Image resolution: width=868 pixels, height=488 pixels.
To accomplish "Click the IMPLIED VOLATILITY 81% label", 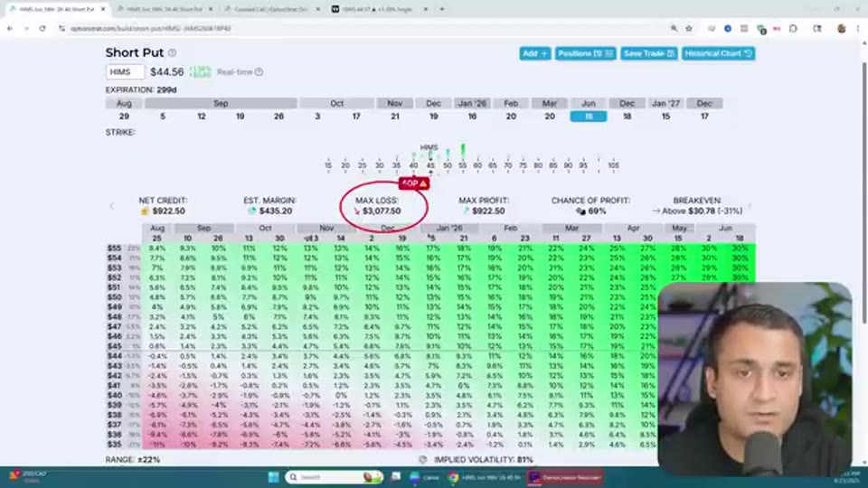I will pyautogui.click(x=483, y=460).
